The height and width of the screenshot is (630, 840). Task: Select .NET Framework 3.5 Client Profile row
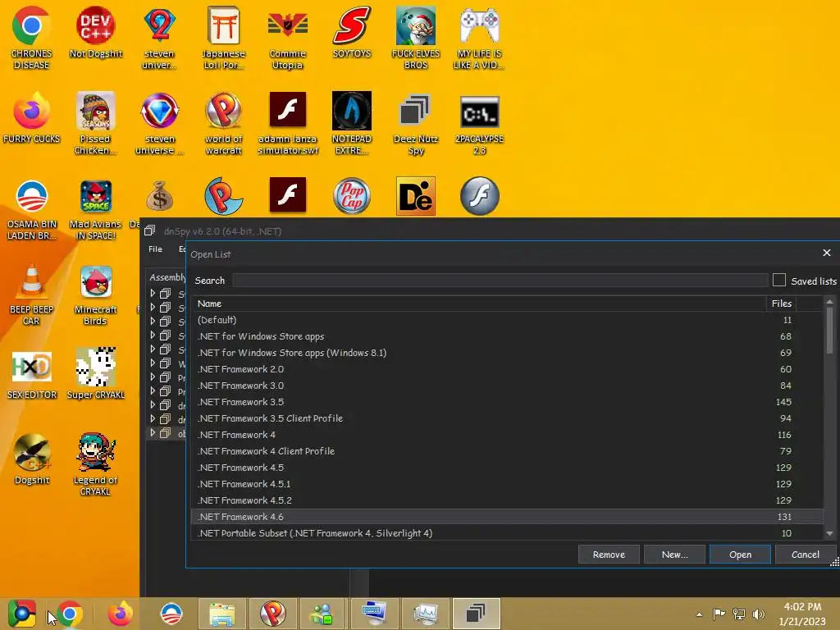tap(507, 418)
